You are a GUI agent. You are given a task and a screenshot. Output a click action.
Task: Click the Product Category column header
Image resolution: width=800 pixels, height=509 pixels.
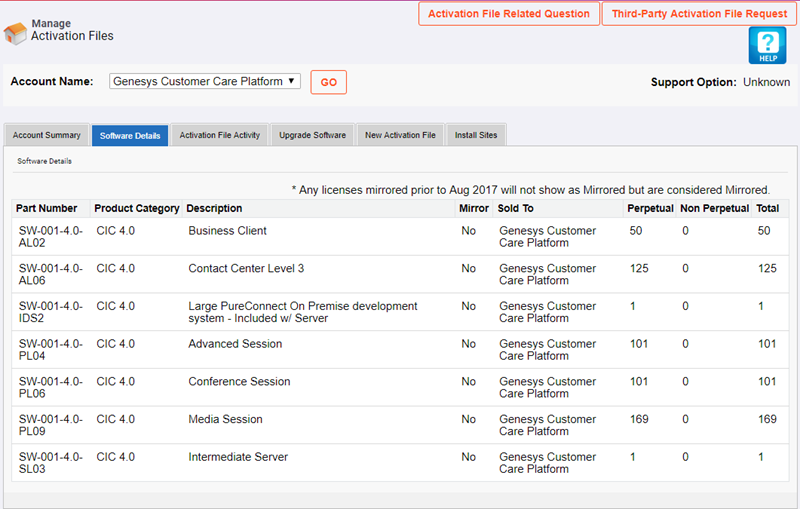137,208
